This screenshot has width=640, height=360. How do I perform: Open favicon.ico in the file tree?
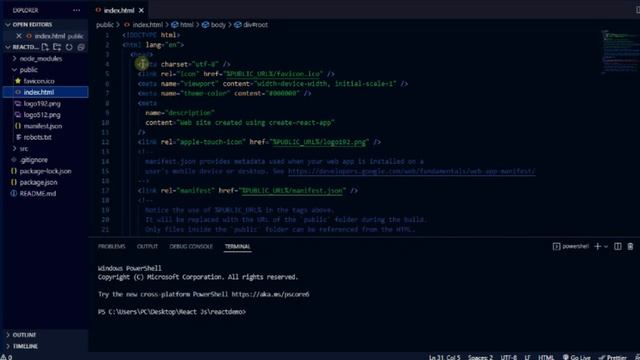click(x=39, y=81)
